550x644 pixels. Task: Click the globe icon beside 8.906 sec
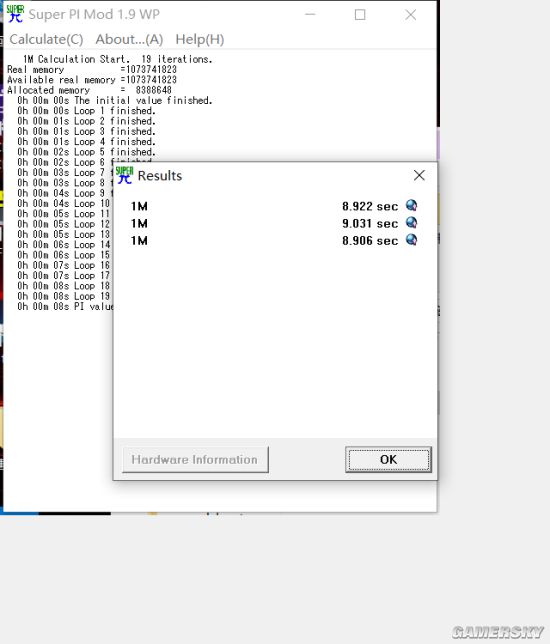(411, 239)
